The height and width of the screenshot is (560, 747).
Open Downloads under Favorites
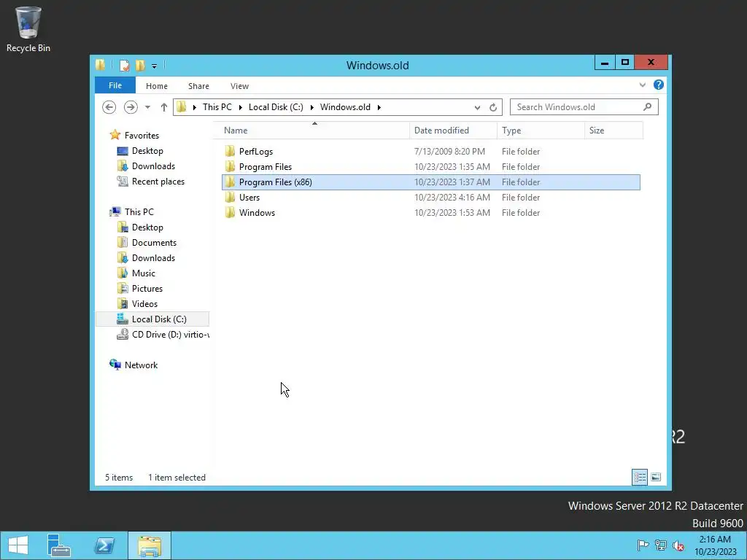[x=153, y=166]
